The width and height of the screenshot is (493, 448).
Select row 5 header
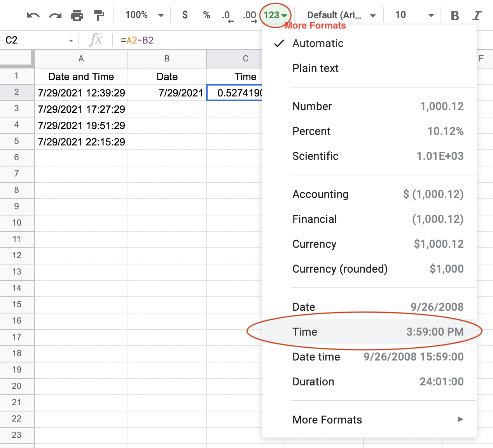[17, 141]
